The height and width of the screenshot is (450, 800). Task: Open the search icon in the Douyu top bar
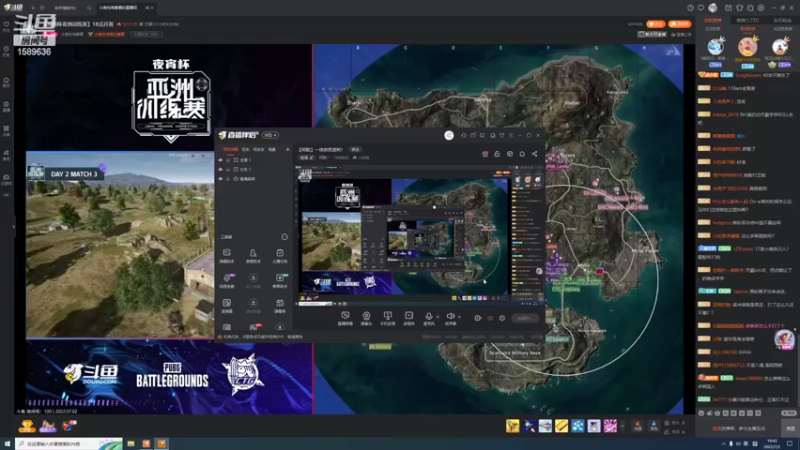[x=89, y=8]
